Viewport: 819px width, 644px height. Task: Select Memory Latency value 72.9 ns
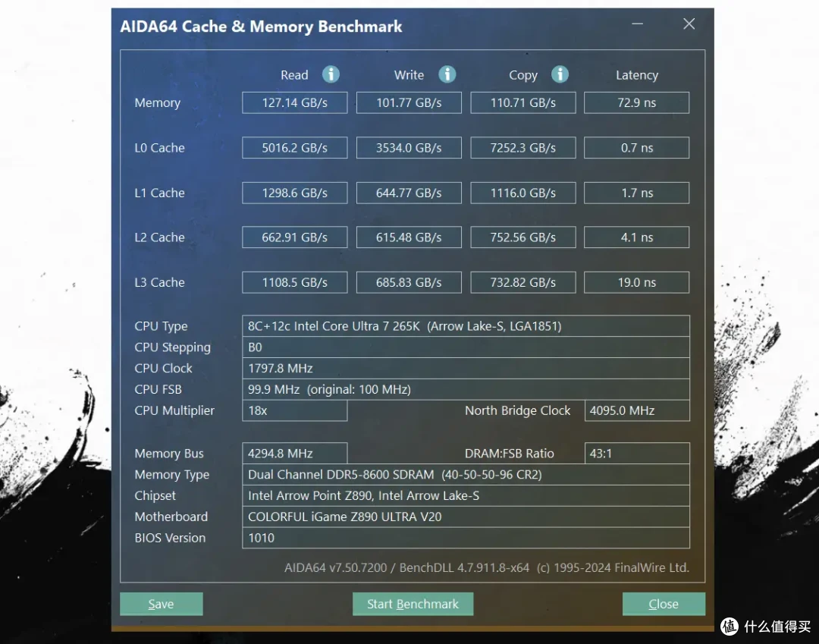[x=637, y=103]
